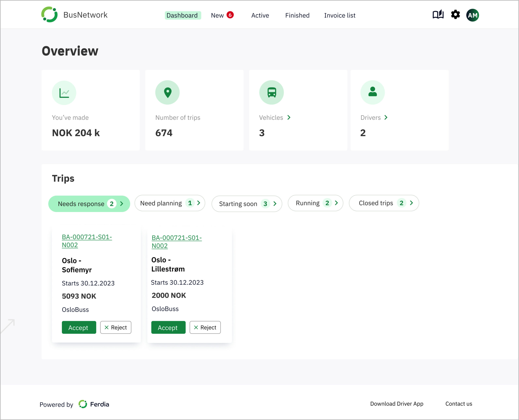Click the Oslo - Sofiemyr title
The width and height of the screenshot is (519, 420).
(x=77, y=265)
